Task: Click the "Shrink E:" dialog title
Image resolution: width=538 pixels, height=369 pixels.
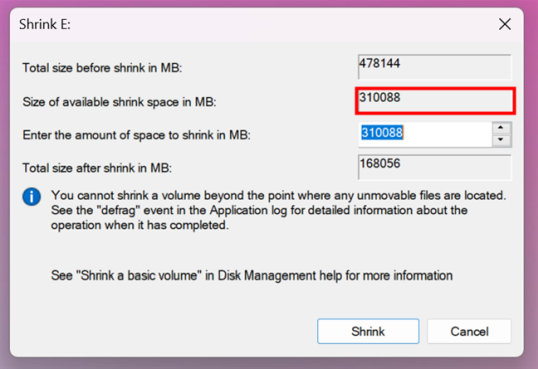Action: coord(45,24)
